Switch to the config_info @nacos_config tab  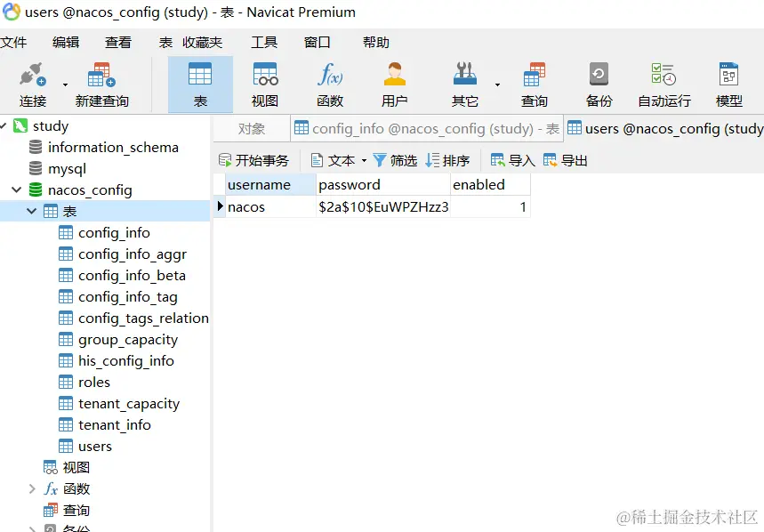pyautogui.click(x=427, y=129)
